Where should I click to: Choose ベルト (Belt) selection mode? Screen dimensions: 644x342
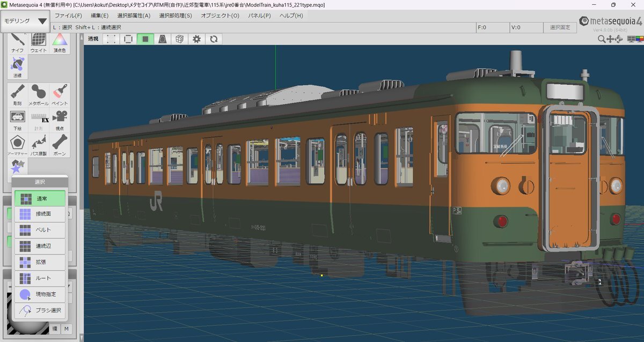point(40,231)
